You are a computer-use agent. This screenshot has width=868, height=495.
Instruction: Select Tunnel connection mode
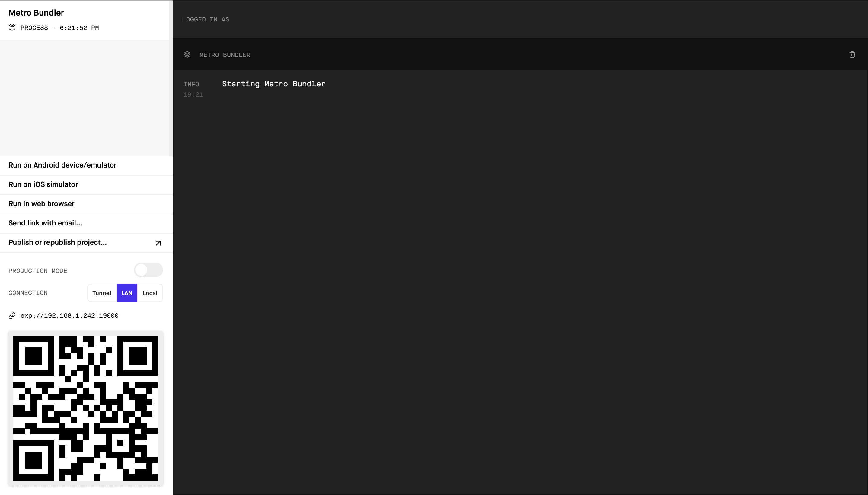102,293
